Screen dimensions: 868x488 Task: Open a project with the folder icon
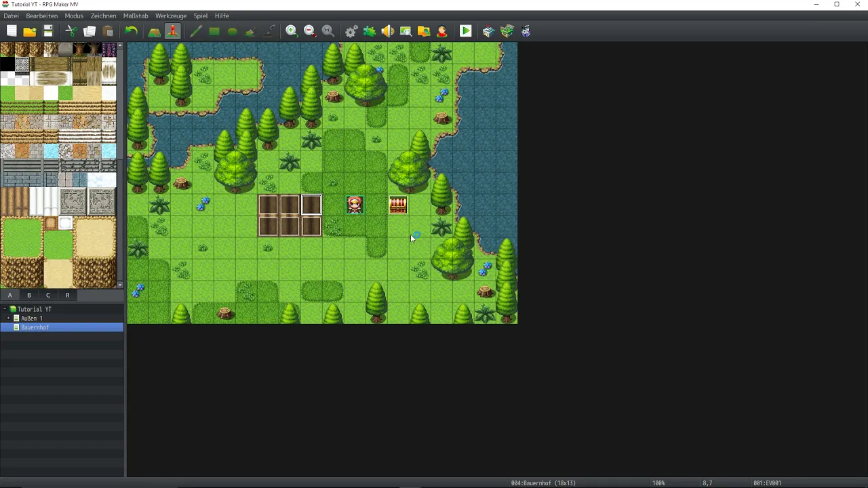point(30,31)
